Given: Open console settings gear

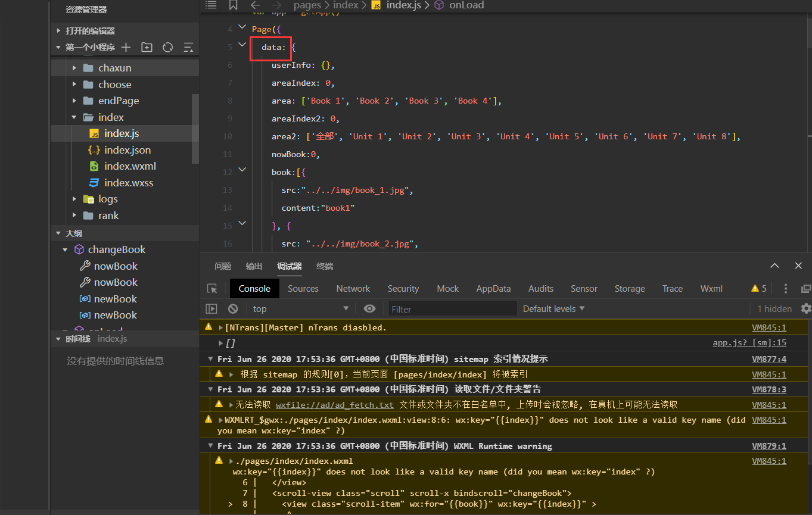Looking at the screenshot, I should [805, 308].
